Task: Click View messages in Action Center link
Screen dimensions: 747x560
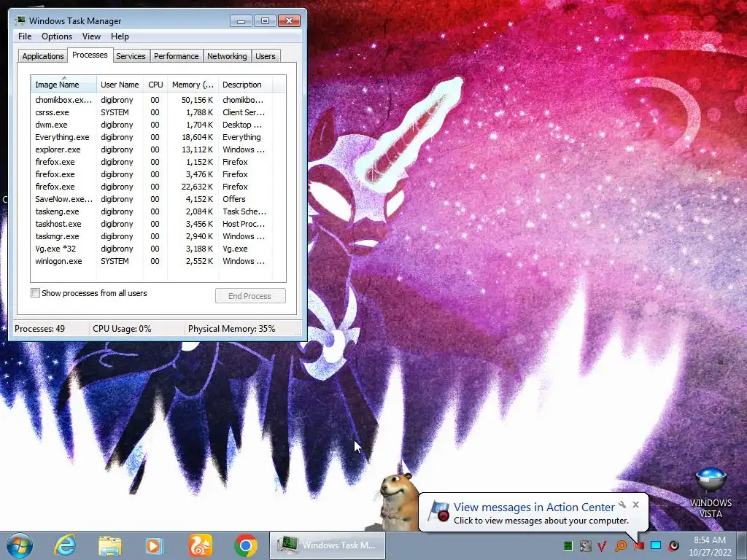Action: click(x=534, y=507)
